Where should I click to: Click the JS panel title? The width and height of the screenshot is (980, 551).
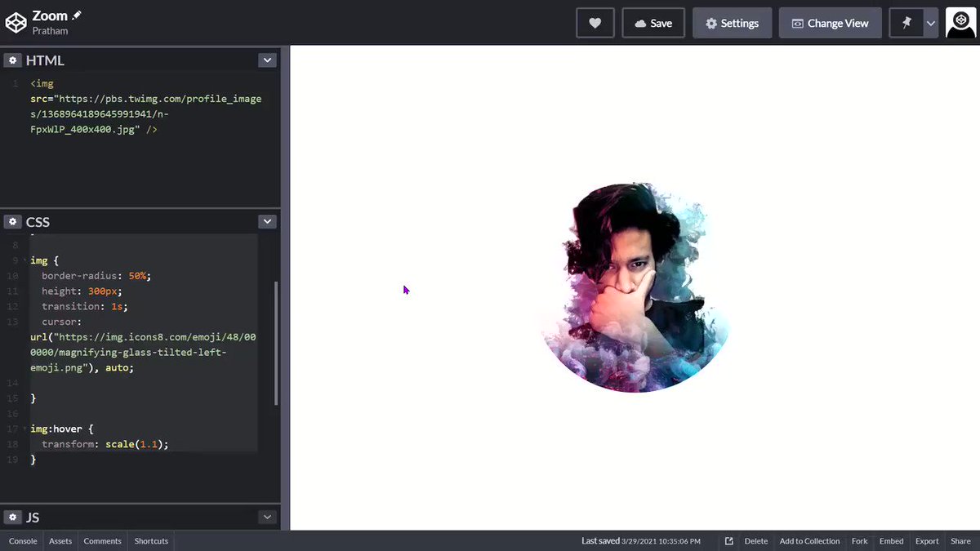(33, 517)
